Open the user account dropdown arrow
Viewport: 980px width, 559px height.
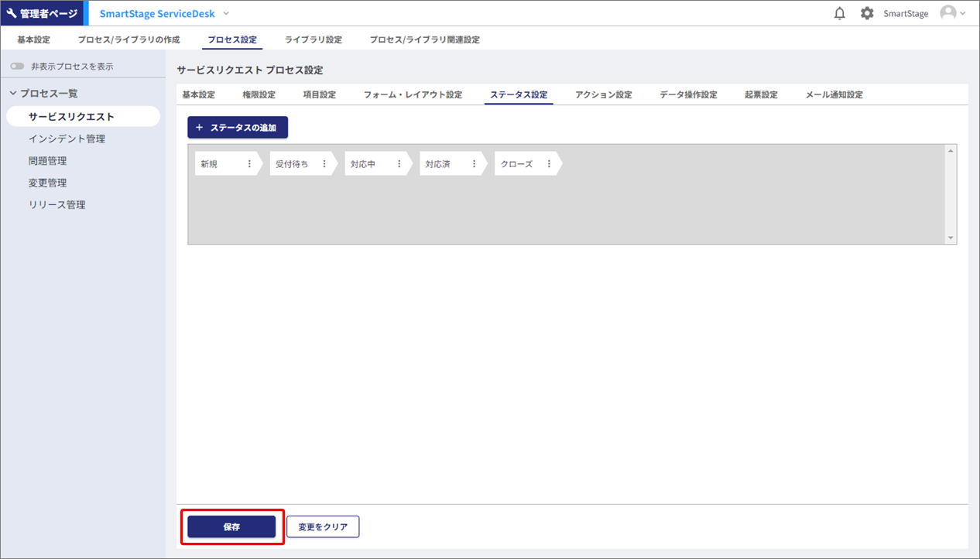click(963, 13)
